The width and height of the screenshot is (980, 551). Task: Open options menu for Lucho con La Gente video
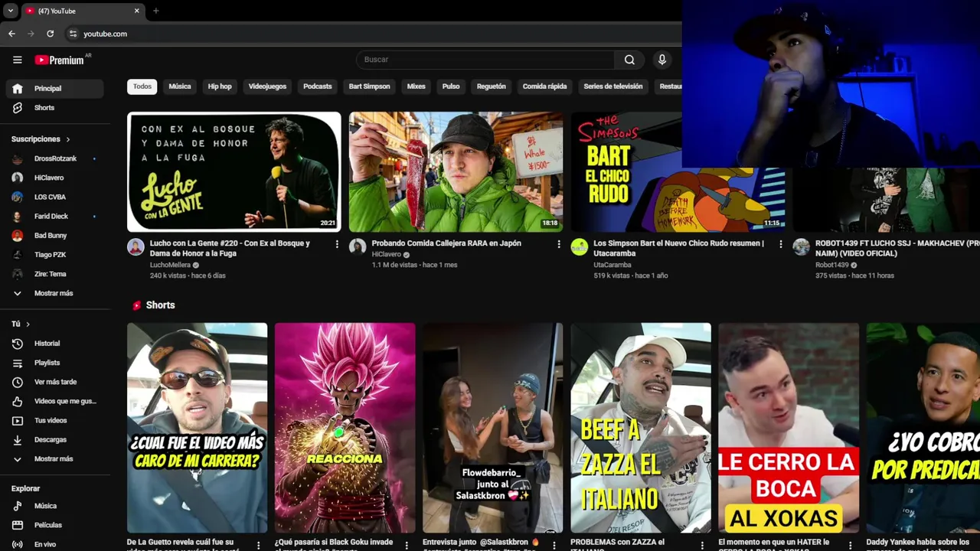pyautogui.click(x=337, y=244)
